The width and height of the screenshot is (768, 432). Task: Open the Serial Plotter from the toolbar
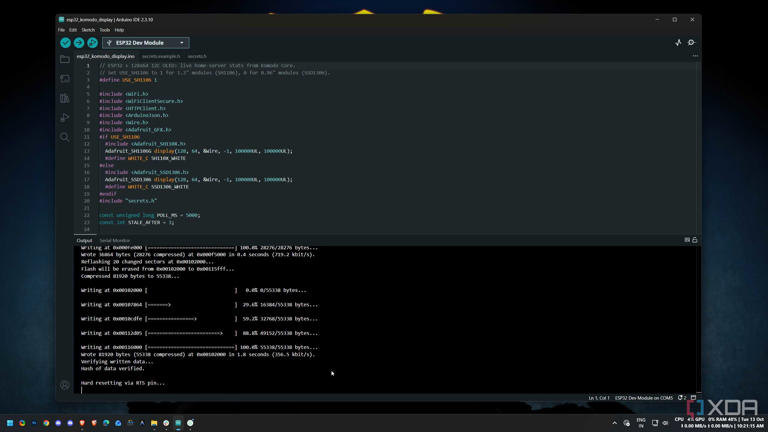678,43
